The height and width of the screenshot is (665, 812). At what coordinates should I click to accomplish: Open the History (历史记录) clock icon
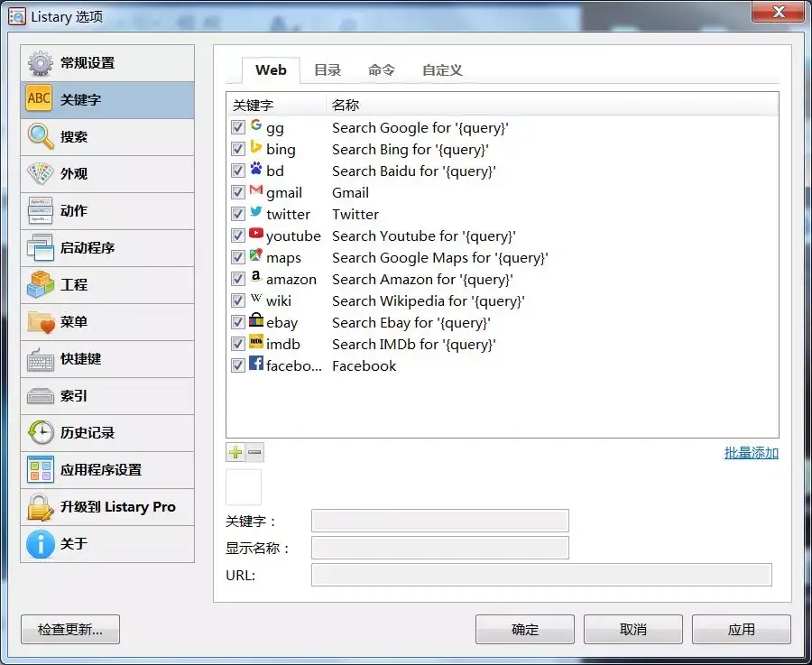41,432
